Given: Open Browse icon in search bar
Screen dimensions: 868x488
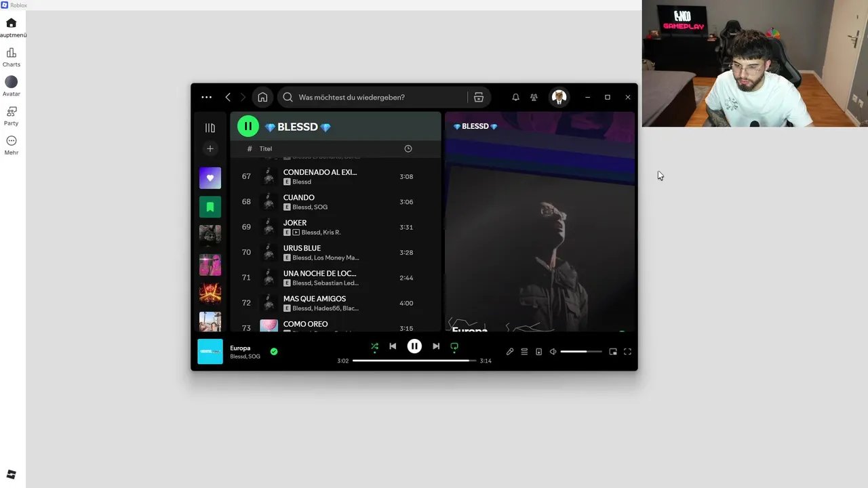Looking at the screenshot, I should coord(479,97).
